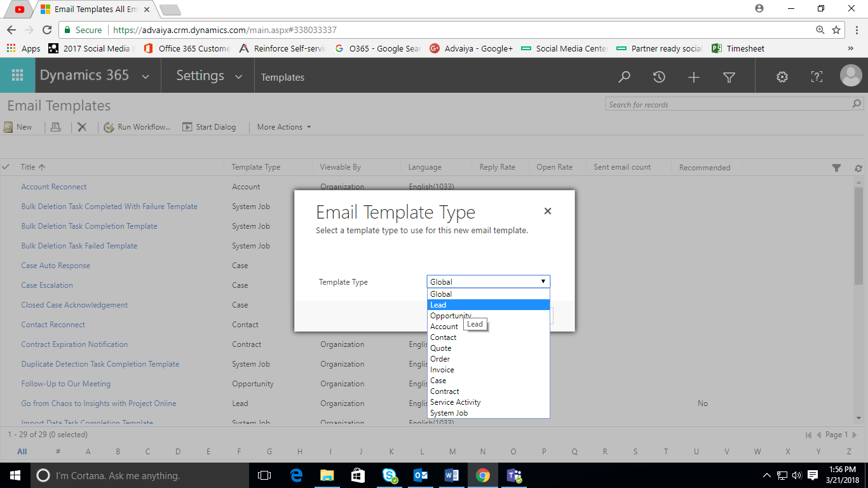Filter list by letter A
The width and height of the screenshot is (868, 488).
(x=88, y=452)
